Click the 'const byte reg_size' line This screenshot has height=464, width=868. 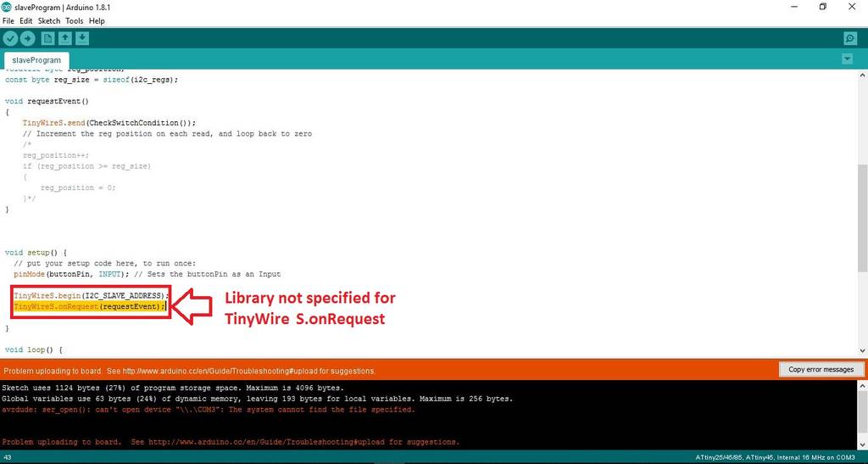(x=92, y=80)
